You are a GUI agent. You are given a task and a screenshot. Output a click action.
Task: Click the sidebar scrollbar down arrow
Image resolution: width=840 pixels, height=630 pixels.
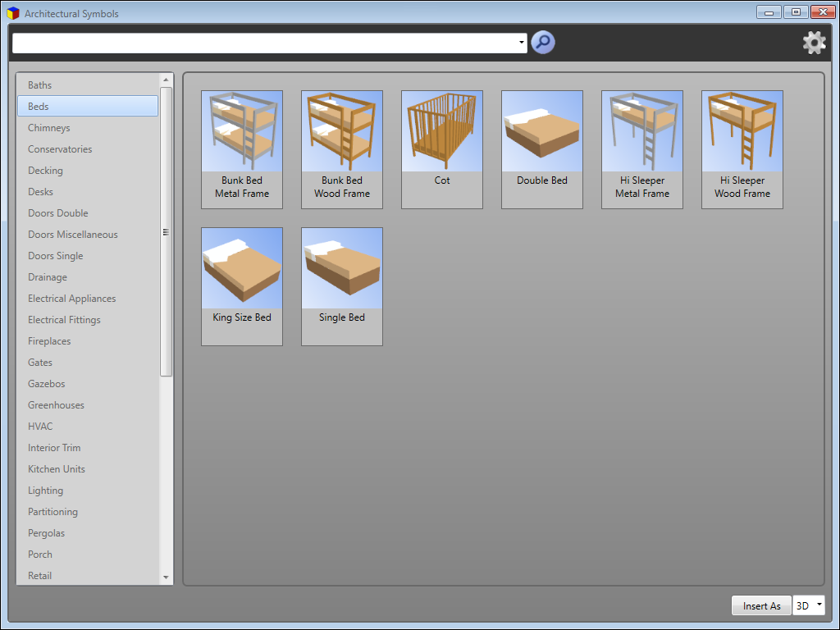click(166, 577)
